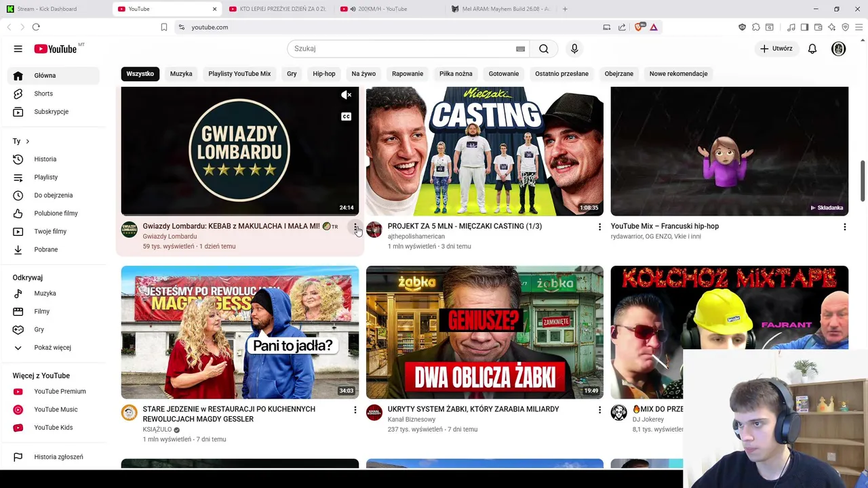Open options menu for Francuski hip-hop mix
This screenshot has height=488, width=868.
844,227
